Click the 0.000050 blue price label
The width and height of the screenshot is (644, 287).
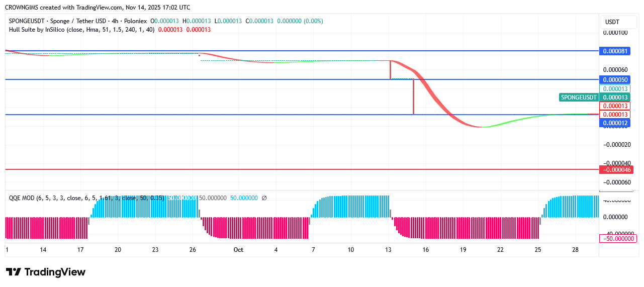click(615, 79)
